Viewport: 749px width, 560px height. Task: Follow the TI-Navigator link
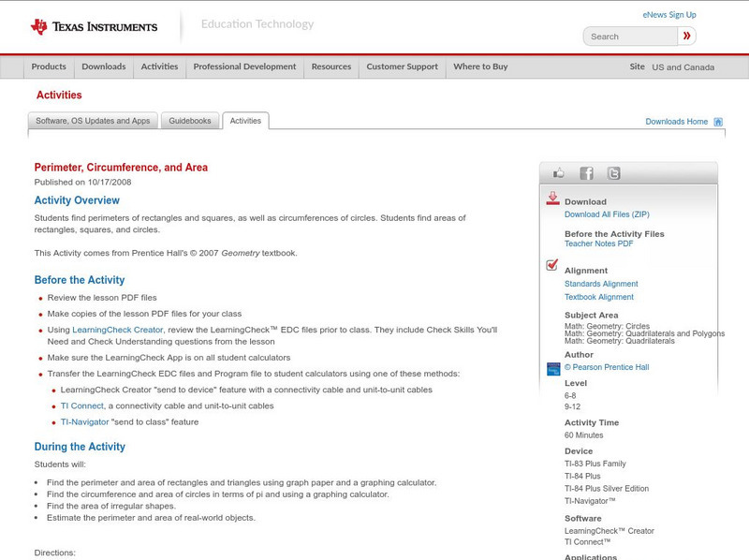click(x=84, y=422)
